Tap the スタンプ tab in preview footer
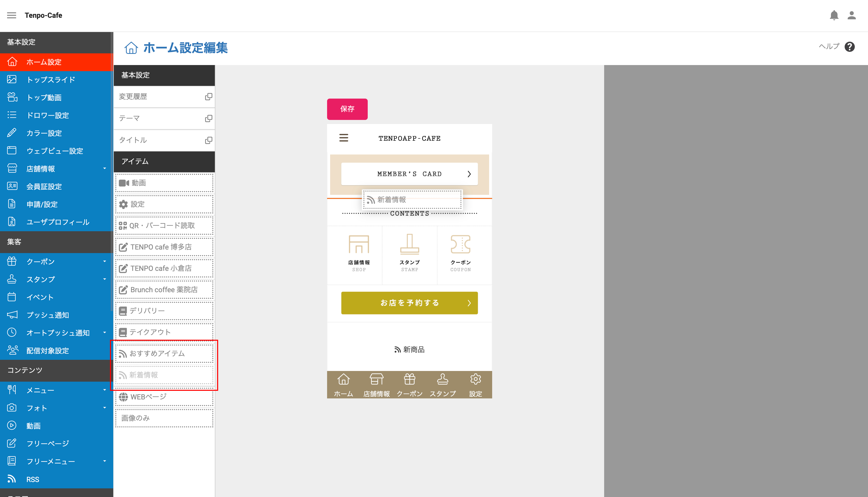The image size is (868, 497). click(x=443, y=385)
